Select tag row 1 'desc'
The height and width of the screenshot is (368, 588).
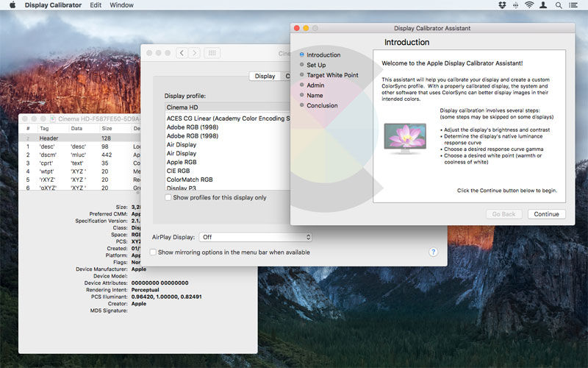[79, 146]
